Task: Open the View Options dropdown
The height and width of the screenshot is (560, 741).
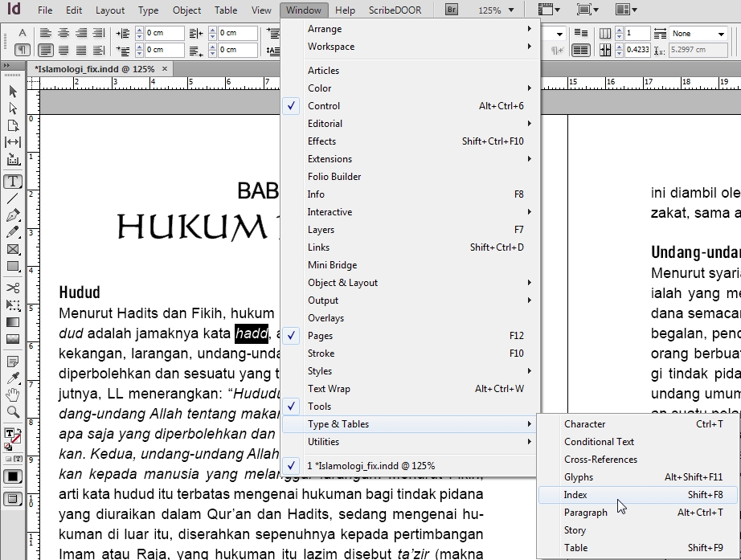Action: point(549,10)
